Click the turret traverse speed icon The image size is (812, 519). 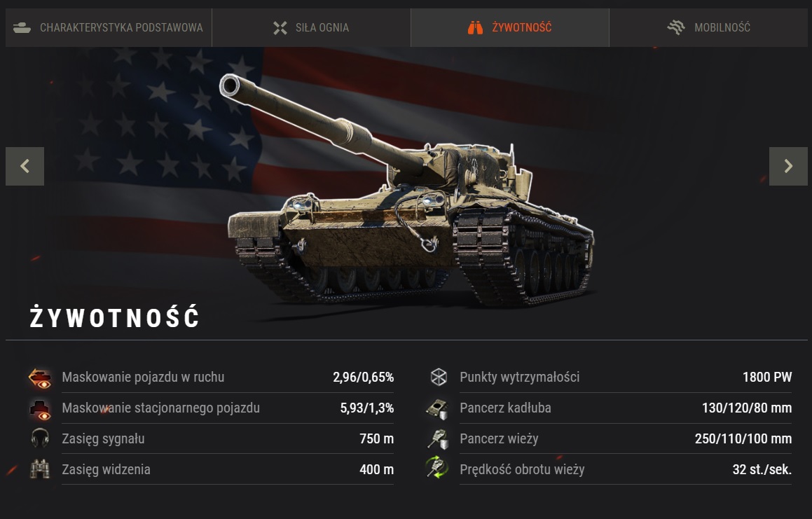pyautogui.click(x=437, y=469)
